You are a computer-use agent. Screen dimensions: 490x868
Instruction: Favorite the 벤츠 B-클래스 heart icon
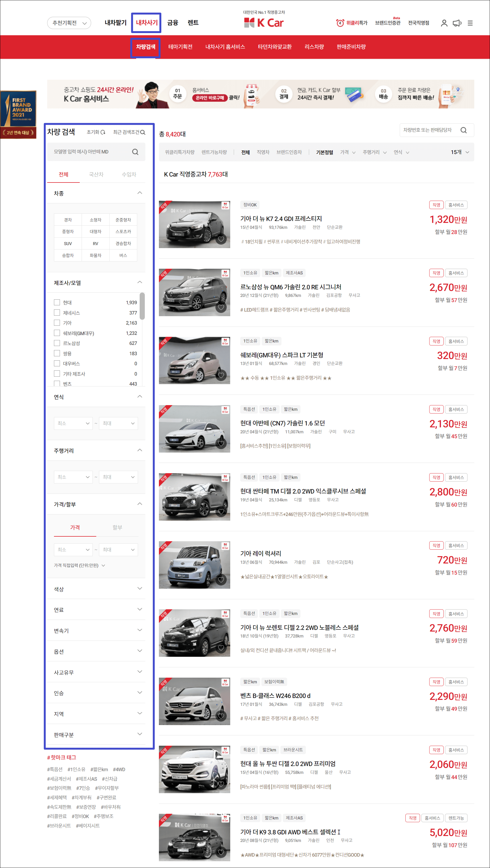pyautogui.click(x=221, y=716)
